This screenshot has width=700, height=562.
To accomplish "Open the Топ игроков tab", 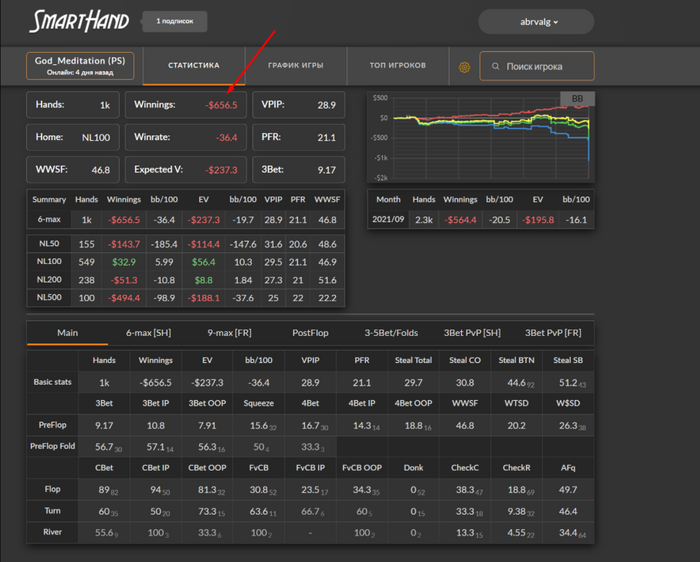I will tap(397, 66).
